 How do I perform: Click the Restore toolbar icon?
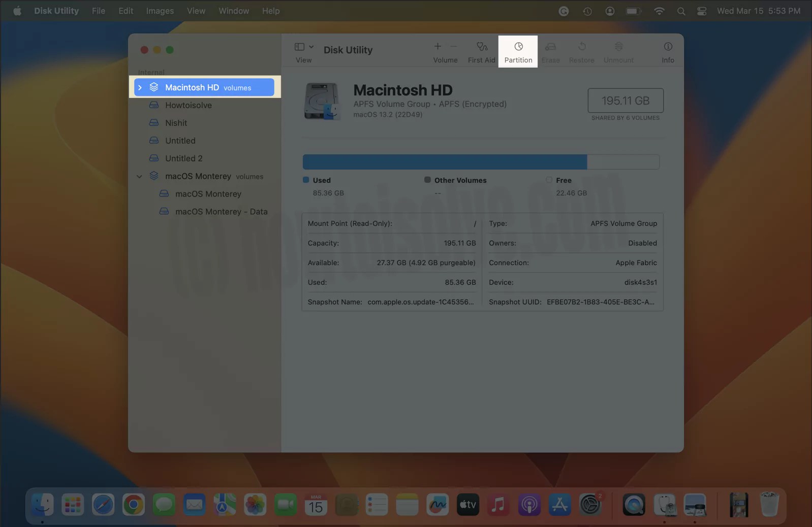pos(582,47)
